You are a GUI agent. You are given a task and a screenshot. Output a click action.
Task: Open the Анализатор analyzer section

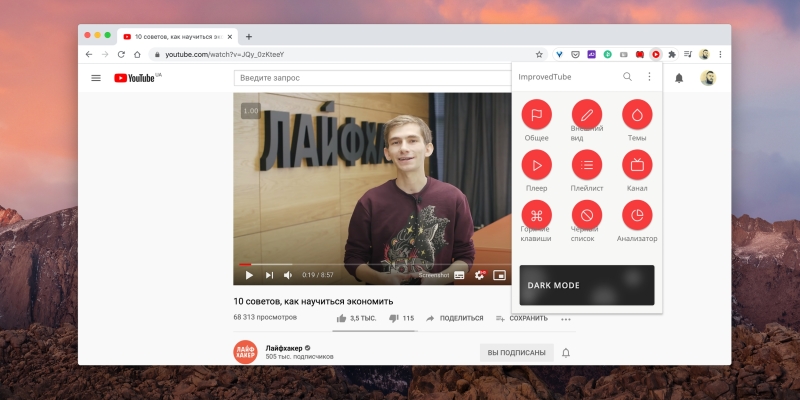[637, 215]
